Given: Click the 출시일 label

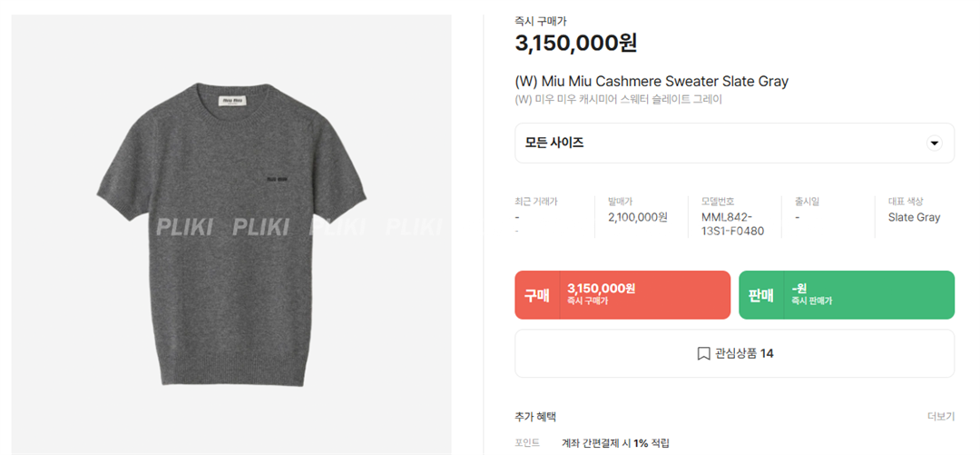Looking at the screenshot, I should pos(807,202).
